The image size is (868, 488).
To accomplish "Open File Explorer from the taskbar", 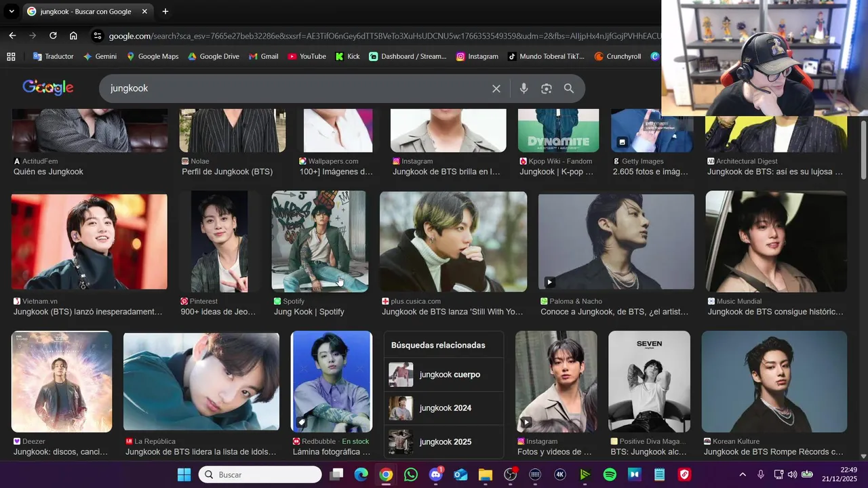I will [485, 474].
